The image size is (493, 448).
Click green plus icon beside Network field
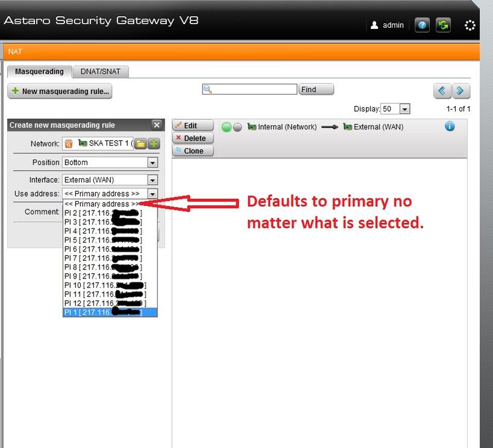(x=154, y=144)
